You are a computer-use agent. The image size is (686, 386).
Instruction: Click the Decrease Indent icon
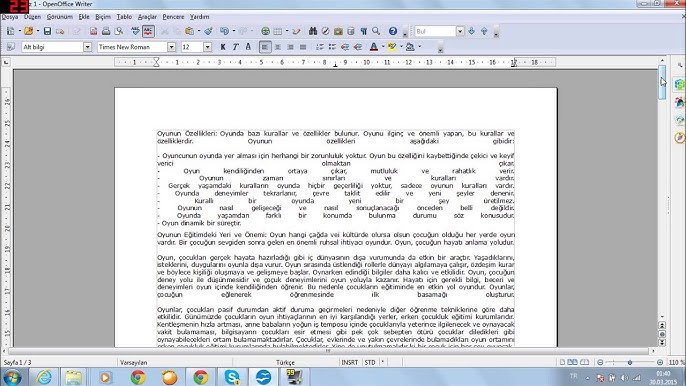[x=345, y=47]
